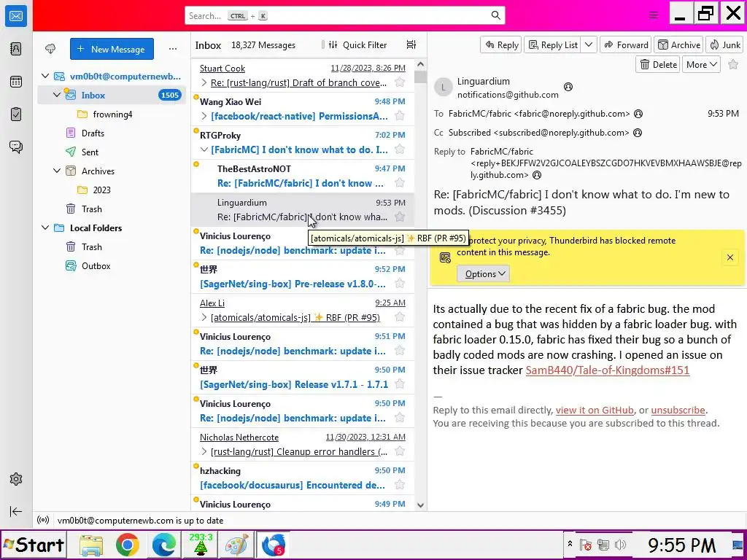Select the frowning4 folder
The image size is (747, 560).
[x=112, y=114]
